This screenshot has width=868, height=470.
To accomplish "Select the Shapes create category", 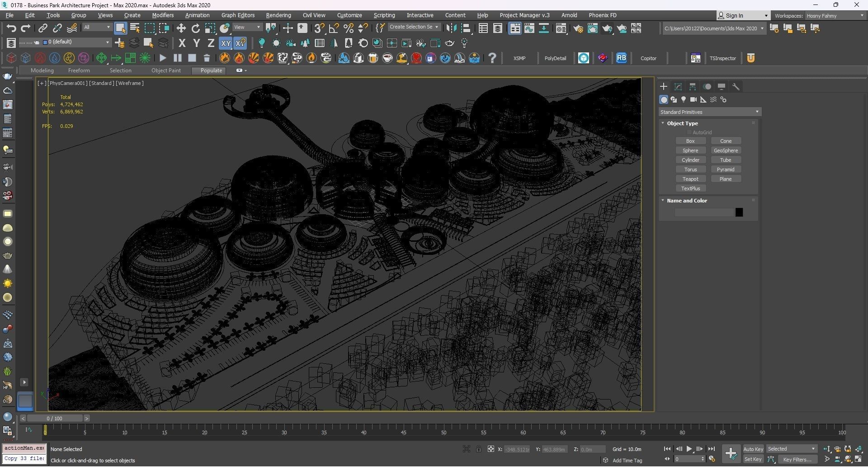I will coord(674,99).
